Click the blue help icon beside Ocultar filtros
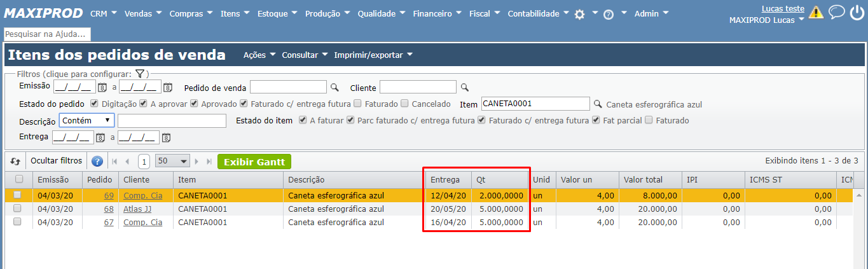Viewport: 868px width, 269px height. click(x=97, y=162)
